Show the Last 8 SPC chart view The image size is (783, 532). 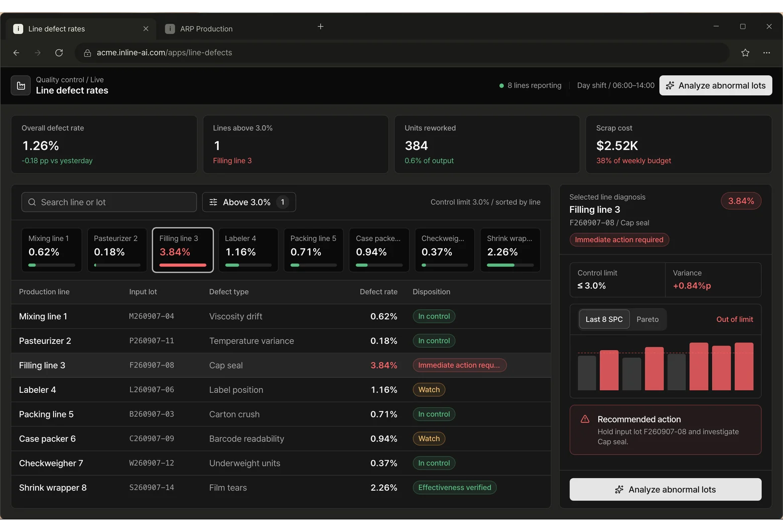(x=604, y=319)
